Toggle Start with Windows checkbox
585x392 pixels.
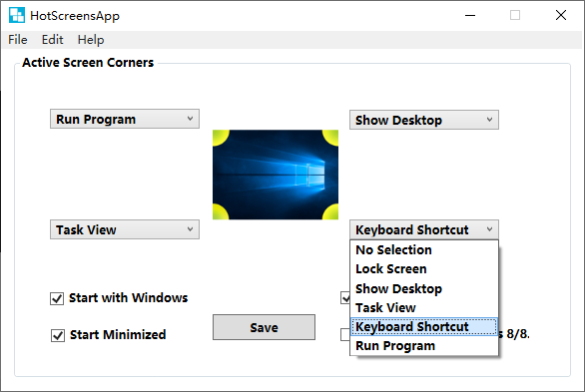tap(57, 298)
